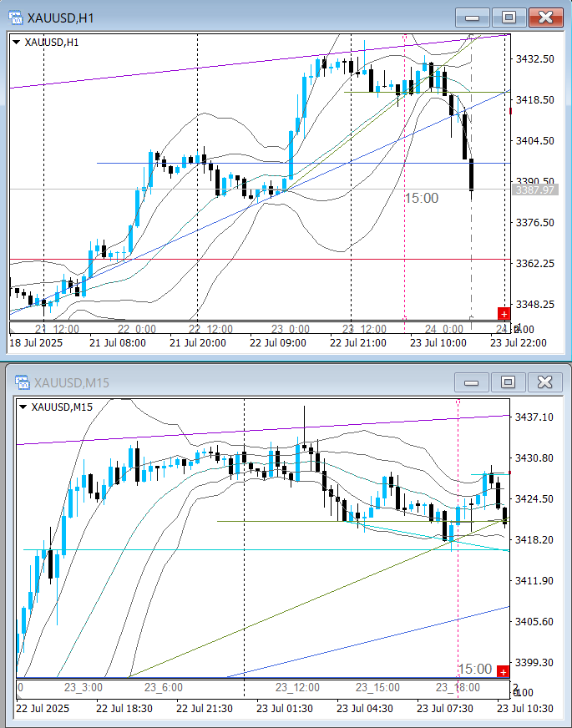
Task: Minimize the XAUUSD,H1 chart window
Action: coord(473,18)
